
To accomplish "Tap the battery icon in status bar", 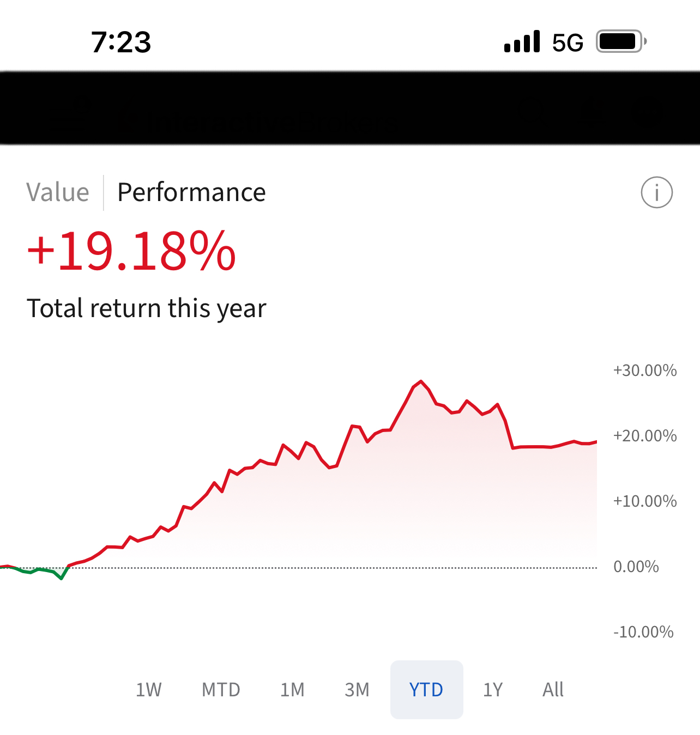I will click(x=621, y=41).
